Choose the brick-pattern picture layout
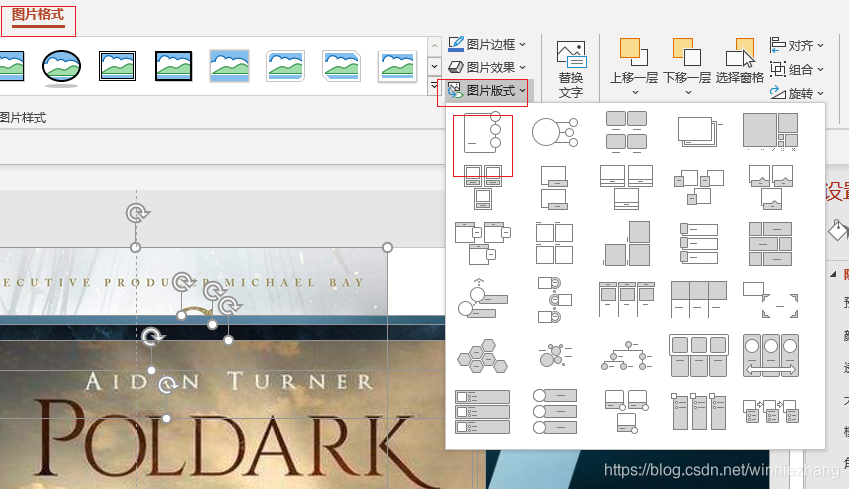 click(770, 243)
